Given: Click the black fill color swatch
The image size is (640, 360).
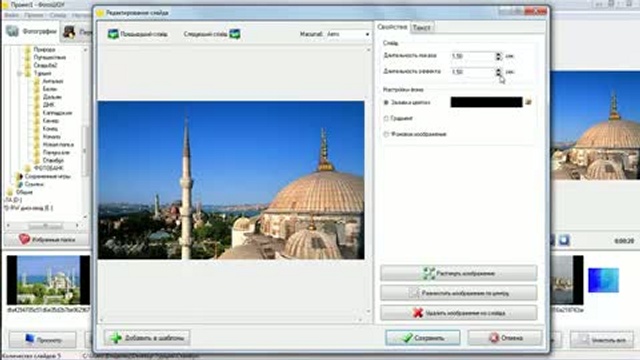Looking at the screenshot, I should click(x=486, y=102).
